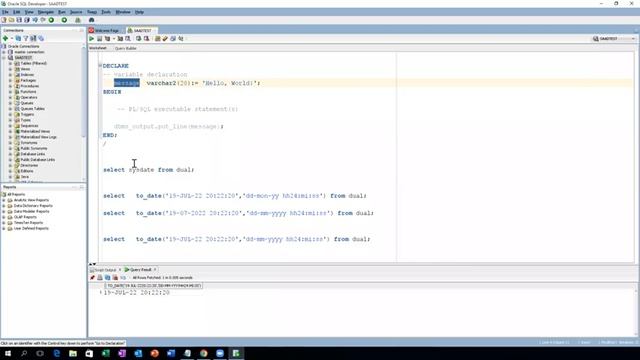Click the Redo arrow icon in main toolbar

43,20
